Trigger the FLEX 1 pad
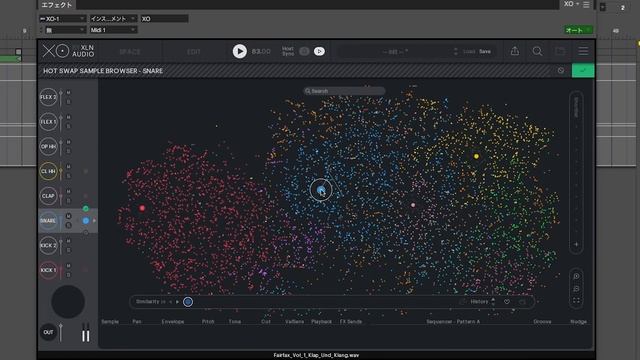Image resolution: width=640 pixels, height=360 pixels. tap(48, 122)
